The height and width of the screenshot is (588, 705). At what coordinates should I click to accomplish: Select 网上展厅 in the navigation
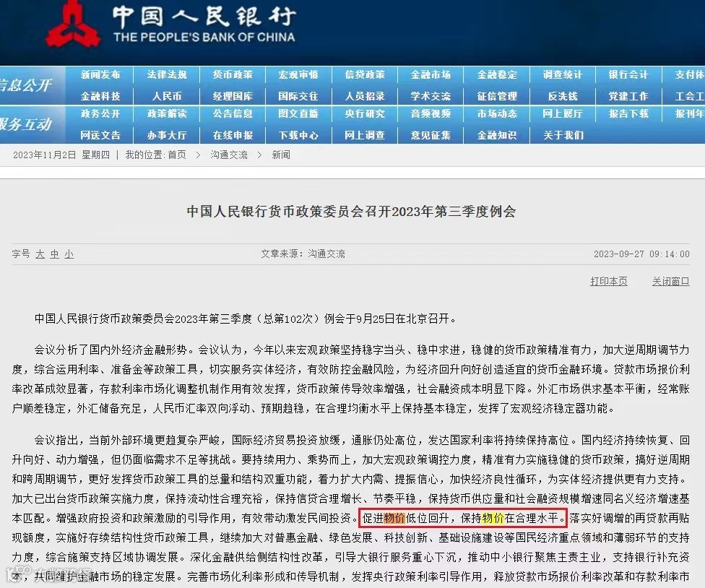563,113
